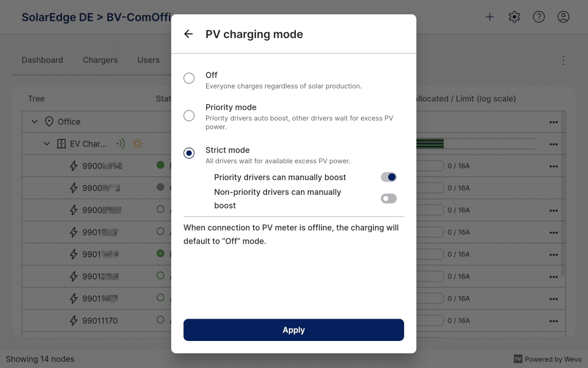Open the settings gear icon
The width and height of the screenshot is (588, 368).
click(514, 17)
